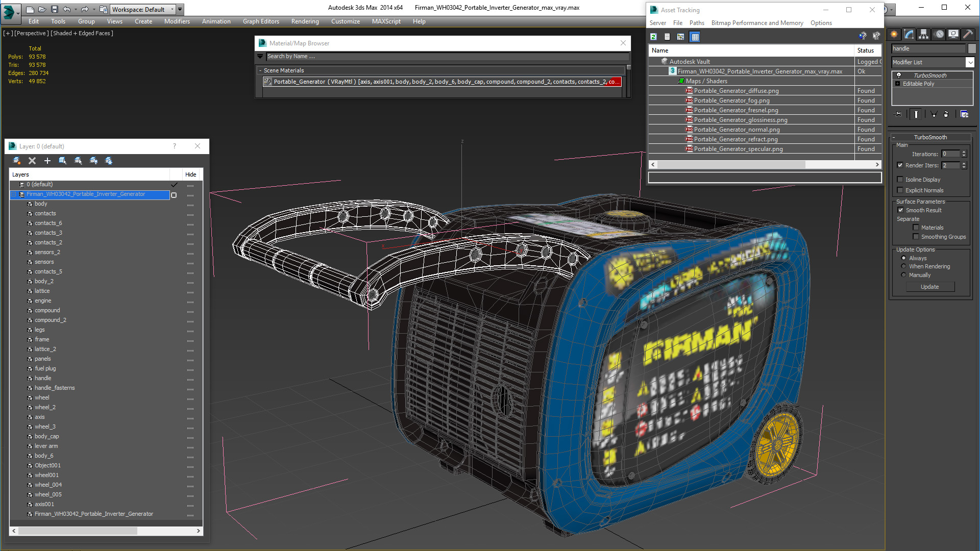Open the Rendering menu
The image size is (980, 551).
click(305, 21)
